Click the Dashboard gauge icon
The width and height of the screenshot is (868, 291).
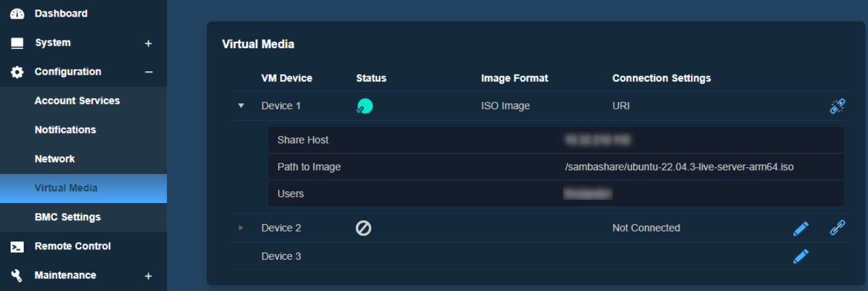tap(17, 14)
